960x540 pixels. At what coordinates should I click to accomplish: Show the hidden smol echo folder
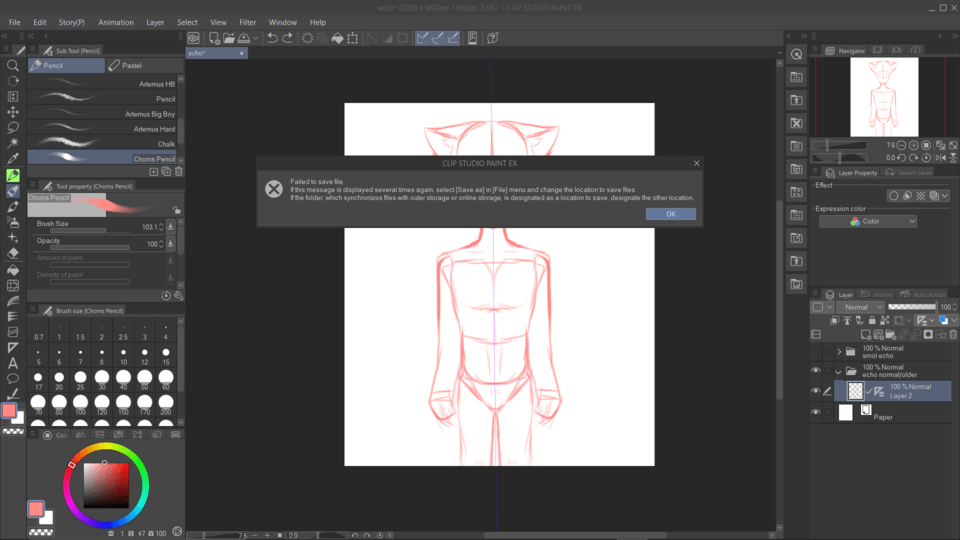(816, 351)
